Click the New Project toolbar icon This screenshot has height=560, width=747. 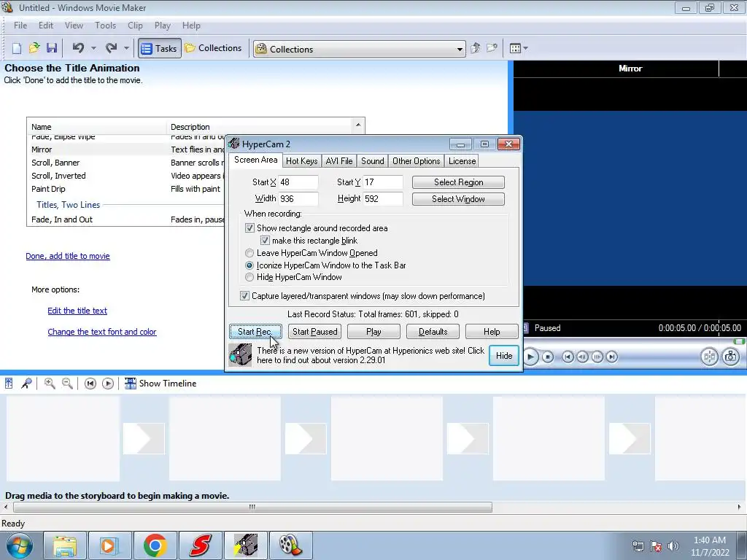pyautogui.click(x=17, y=48)
